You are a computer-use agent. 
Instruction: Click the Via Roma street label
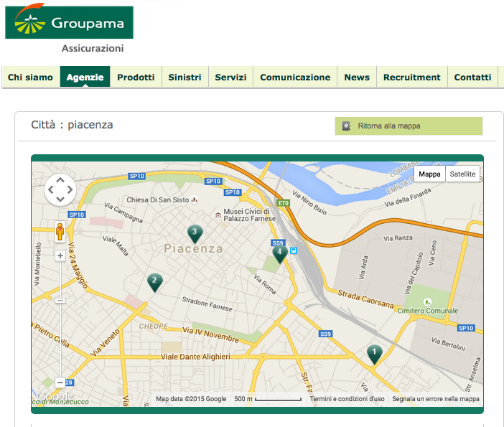[x=265, y=284]
